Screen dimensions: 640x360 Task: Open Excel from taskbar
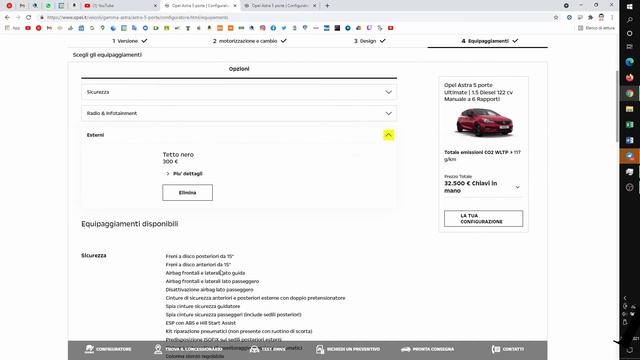click(x=629, y=124)
